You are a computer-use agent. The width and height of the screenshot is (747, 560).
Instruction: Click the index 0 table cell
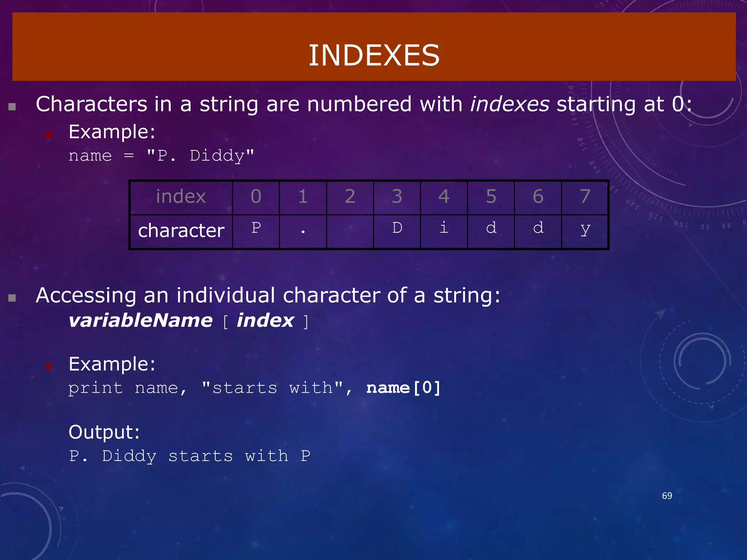click(x=256, y=197)
